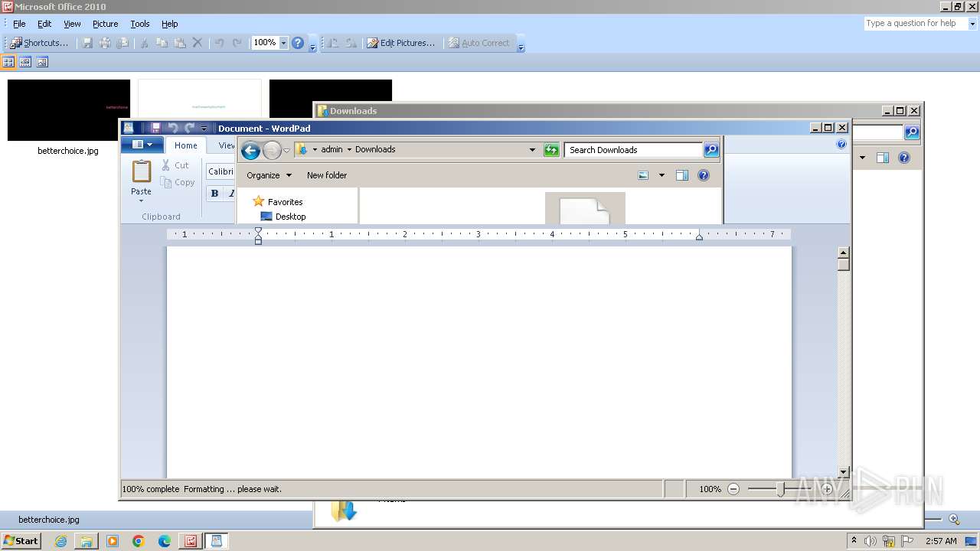Click the admin segment in address bar

pos(332,150)
